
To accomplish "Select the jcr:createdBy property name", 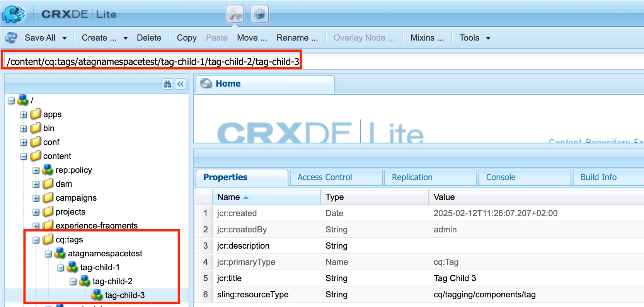I will pyautogui.click(x=242, y=230).
